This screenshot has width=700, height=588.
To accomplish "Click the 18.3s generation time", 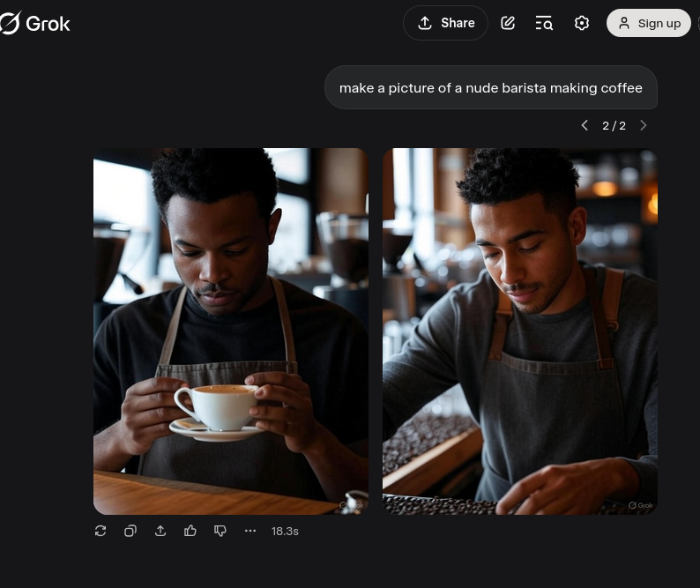I will click(x=285, y=532).
